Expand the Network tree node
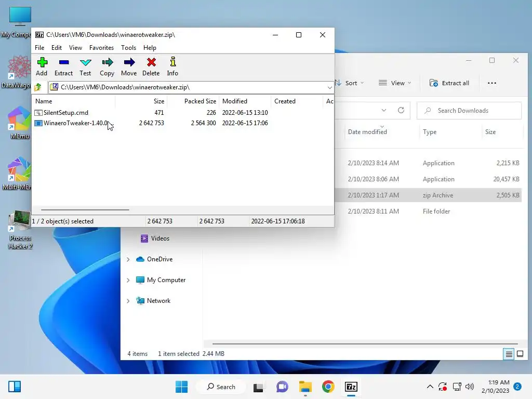 128,301
